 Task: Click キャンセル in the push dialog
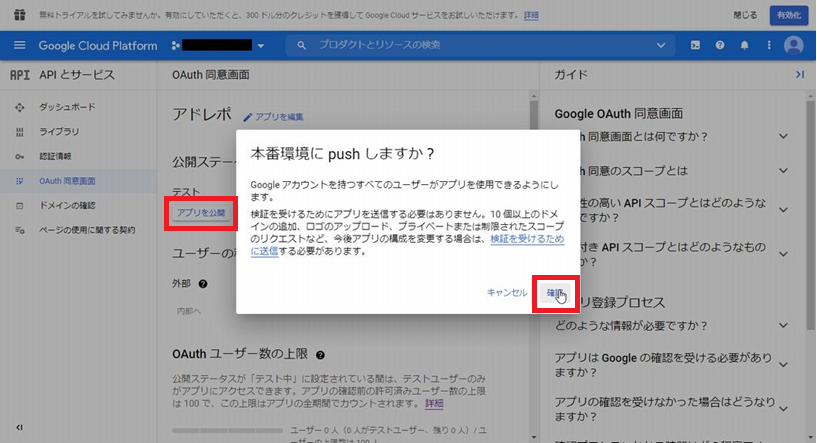[x=506, y=293]
